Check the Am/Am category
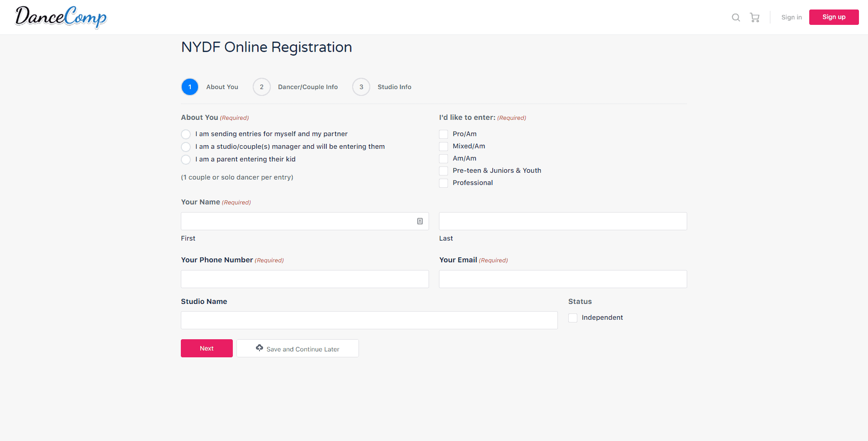Screen dimensions: 868x441 tap(443, 159)
